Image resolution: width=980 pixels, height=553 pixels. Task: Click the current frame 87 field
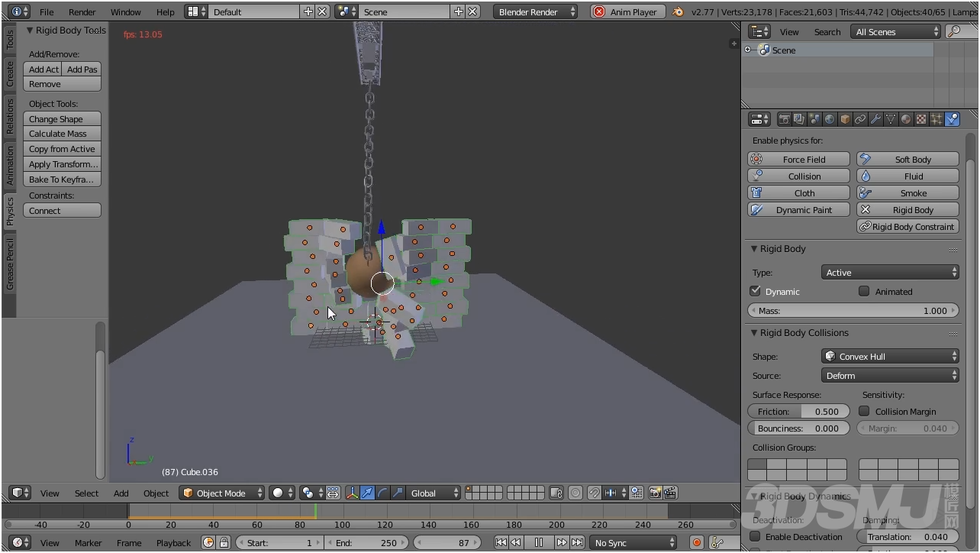click(x=446, y=542)
